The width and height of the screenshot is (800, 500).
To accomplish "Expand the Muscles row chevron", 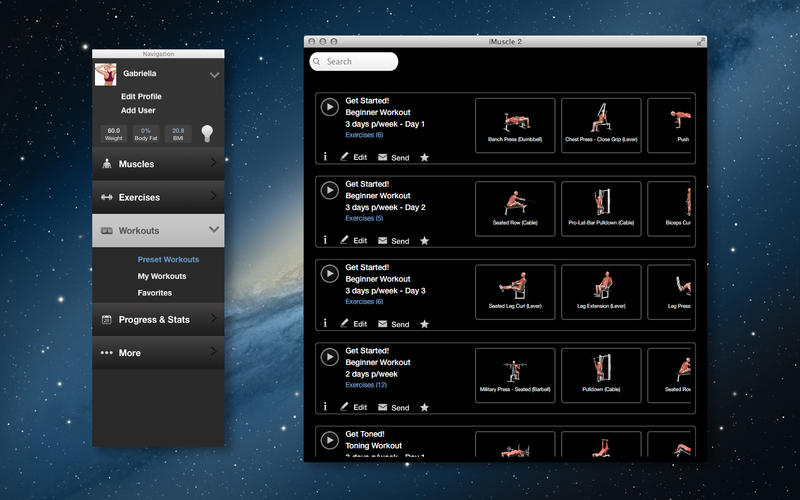I will click(213, 163).
